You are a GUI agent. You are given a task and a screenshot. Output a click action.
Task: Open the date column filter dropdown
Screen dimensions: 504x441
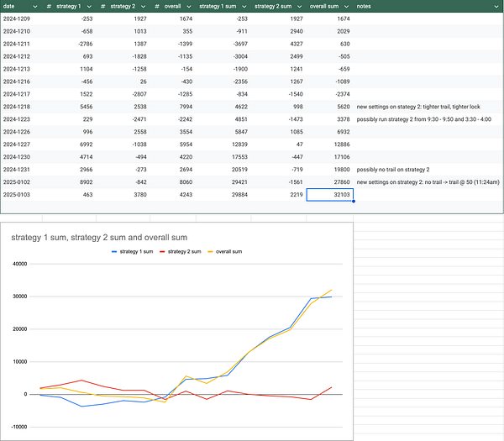pos(35,7)
